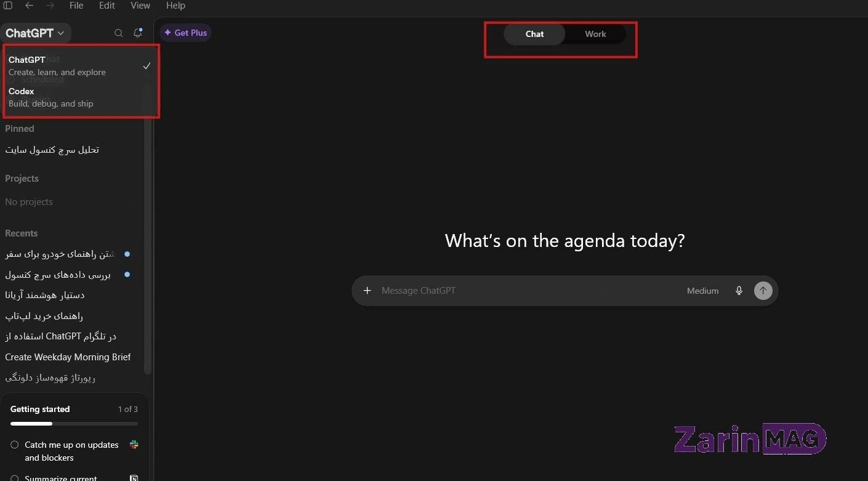
Task: Switch to the Work mode toggle
Action: click(x=595, y=34)
